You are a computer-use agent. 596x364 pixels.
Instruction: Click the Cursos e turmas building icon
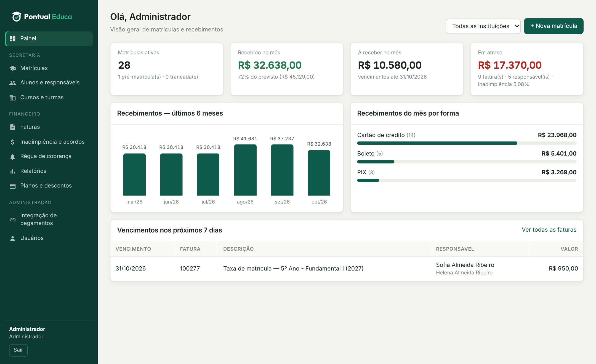(x=13, y=98)
